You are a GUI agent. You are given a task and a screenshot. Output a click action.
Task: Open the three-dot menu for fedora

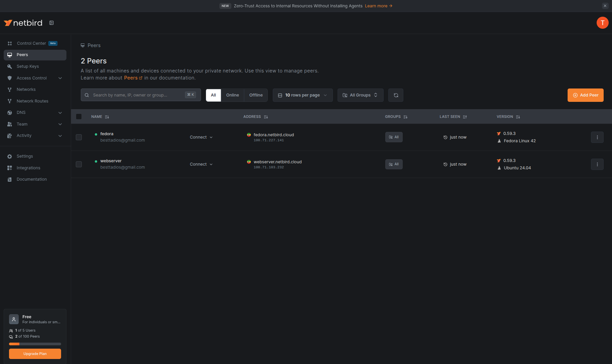click(x=597, y=137)
